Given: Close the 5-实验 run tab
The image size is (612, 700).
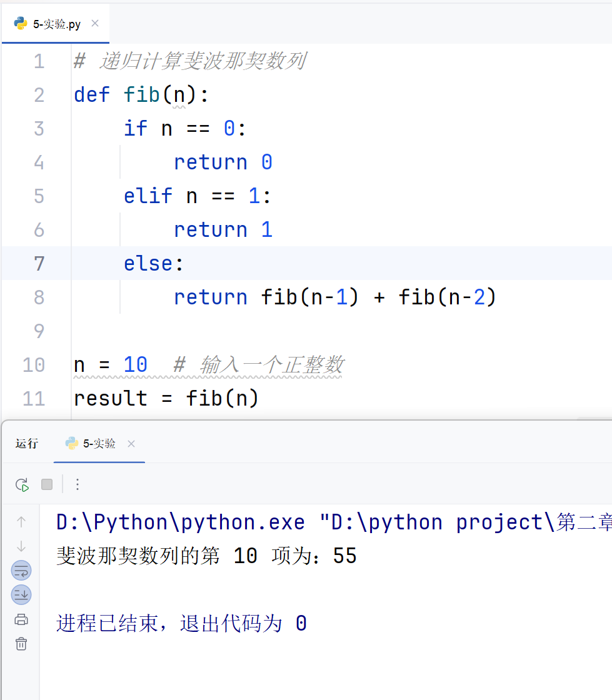Looking at the screenshot, I should (x=131, y=444).
